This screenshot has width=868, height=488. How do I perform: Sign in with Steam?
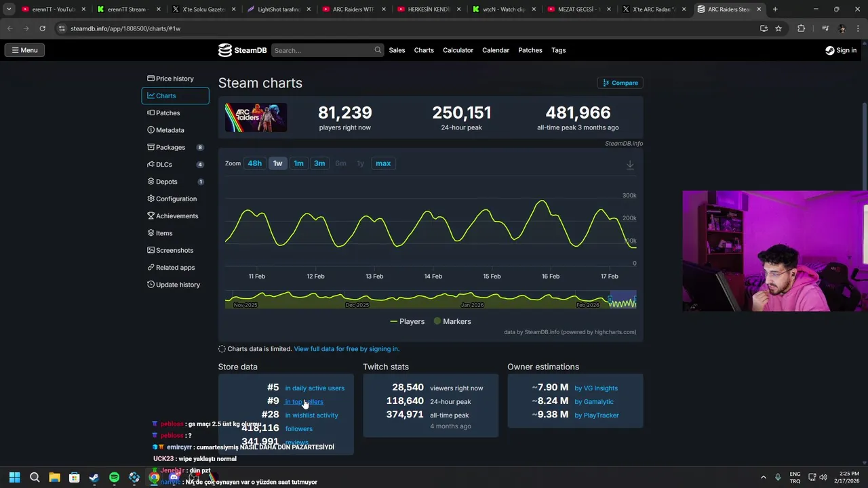pos(841,50)
